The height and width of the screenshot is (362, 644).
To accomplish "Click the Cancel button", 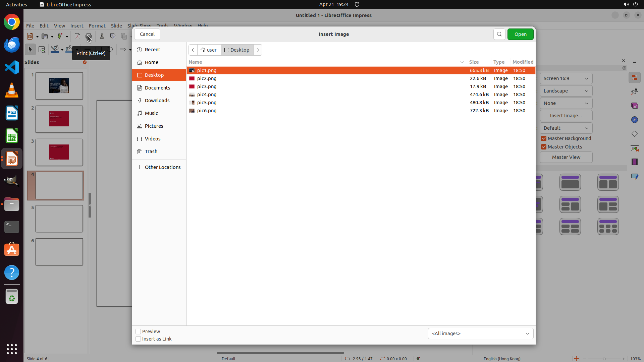I will (x=147, y=34).
